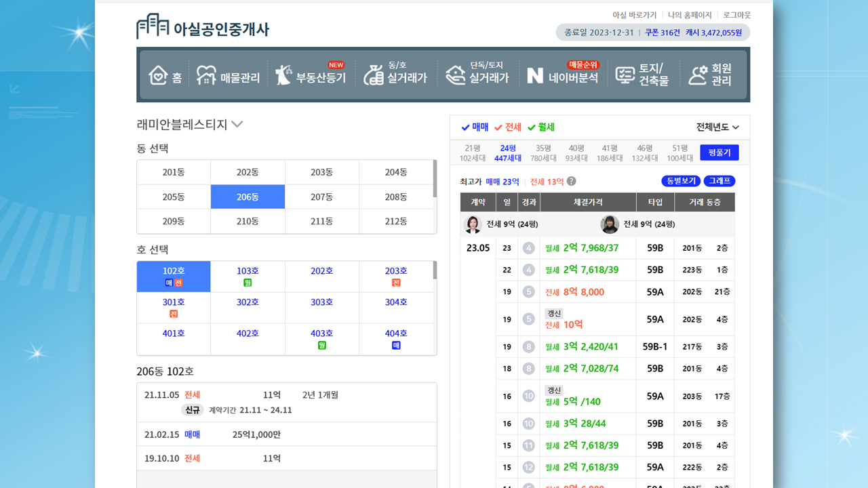
Task: Click the 갱신 badge above 전세 10억
Action: [554, 314]
